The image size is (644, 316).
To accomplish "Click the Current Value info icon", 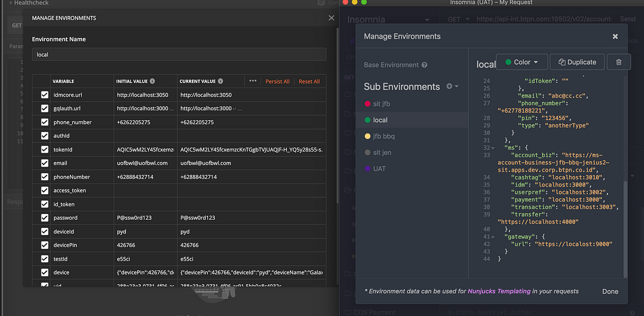I will pyautogui.click(x=220, y=81).
